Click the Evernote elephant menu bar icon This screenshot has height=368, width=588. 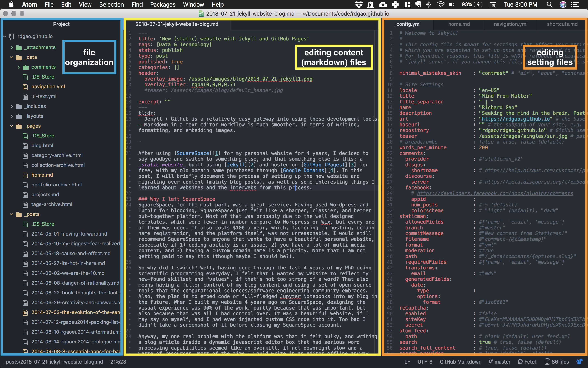click(418, 4)
